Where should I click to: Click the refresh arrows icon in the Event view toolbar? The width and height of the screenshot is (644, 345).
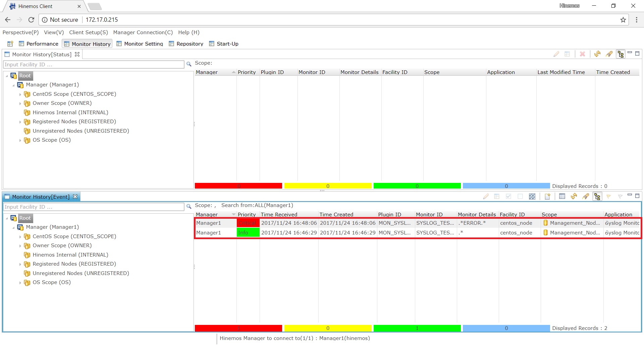tap(574, 196)
